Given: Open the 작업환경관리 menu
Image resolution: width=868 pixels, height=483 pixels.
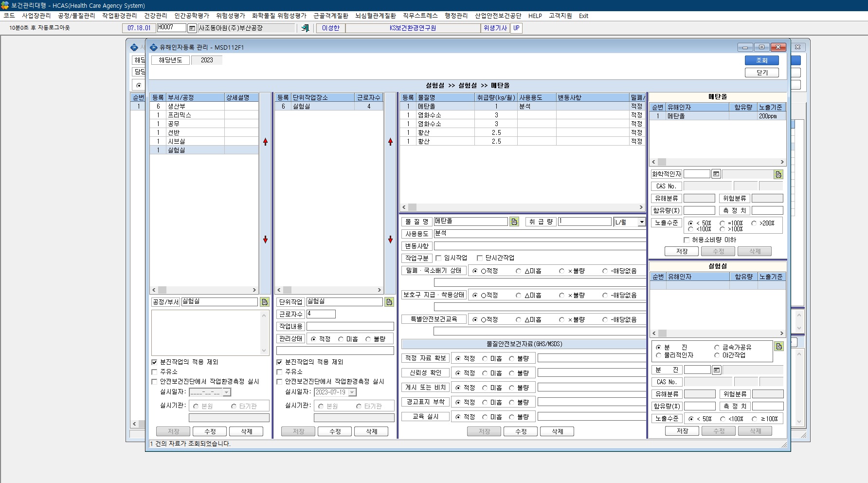Looking at the screenshot, I should point(119,16).
